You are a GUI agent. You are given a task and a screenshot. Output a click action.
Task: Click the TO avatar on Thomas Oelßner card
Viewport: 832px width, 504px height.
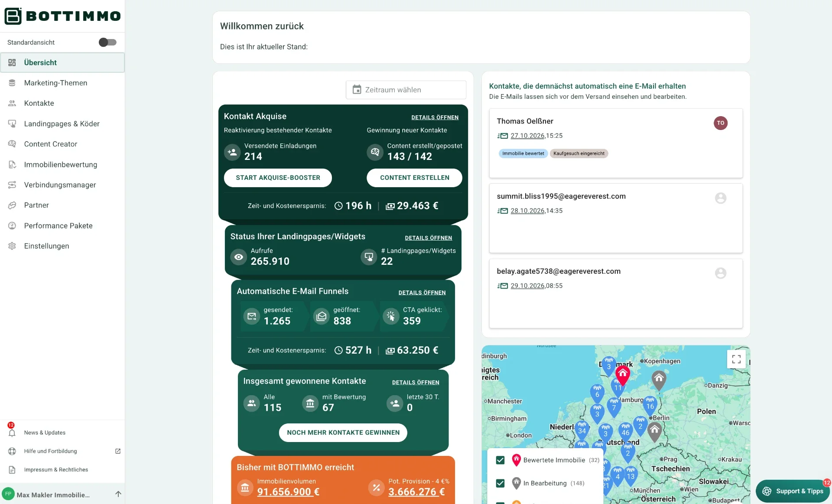(x=720, y=123)
